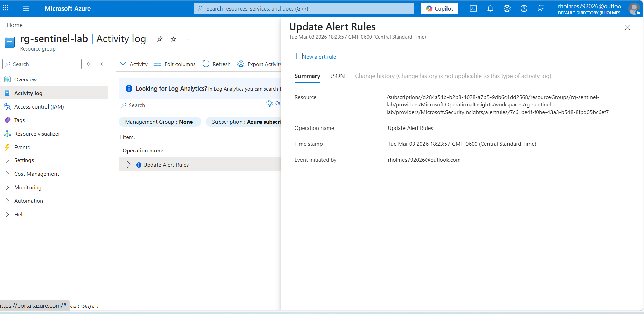Expand the Update Alert Rules row chevron

click(128, 165)
